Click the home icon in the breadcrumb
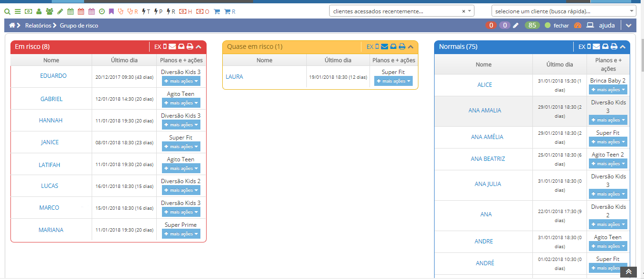This screenshot has width=644, height=279. click(x=12, y=26)
